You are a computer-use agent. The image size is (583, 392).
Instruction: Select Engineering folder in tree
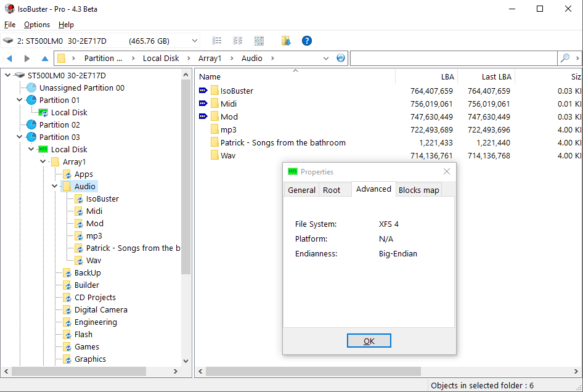pyautogui.click(x=96, y=322)
